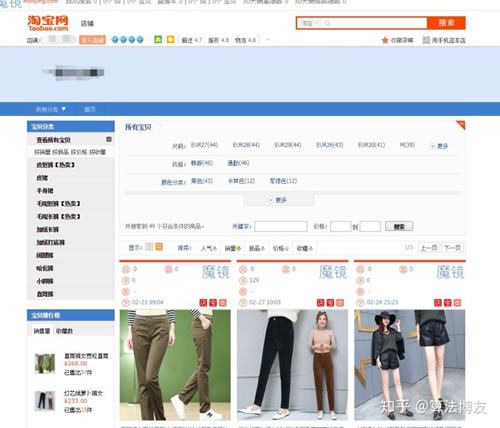Filter by color 黑色(43)
This screenshot has width=500, height=428.
point(202,181)
